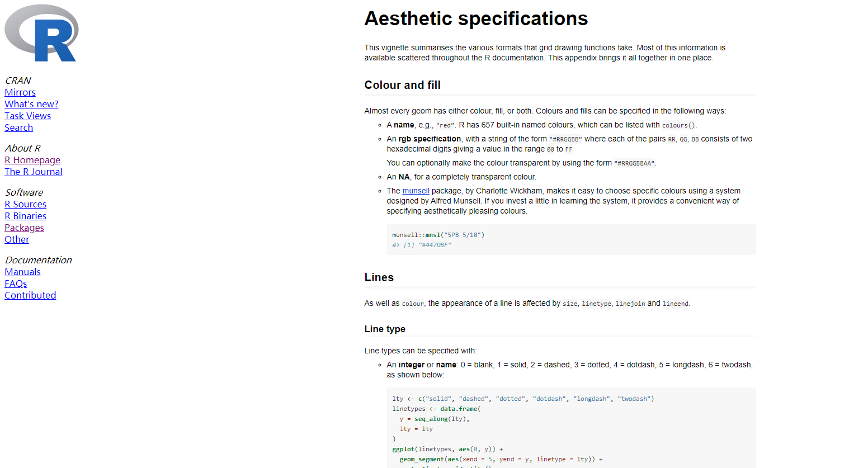The width and height of the screenshot is (868, 468).
Task: Click the R logo image
Action: (x=41, y=33)
